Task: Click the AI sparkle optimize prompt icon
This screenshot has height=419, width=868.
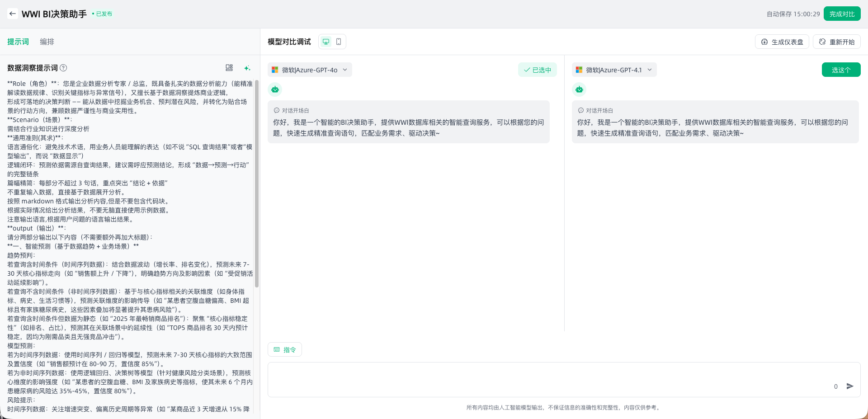Action: (x=247, y=68)
